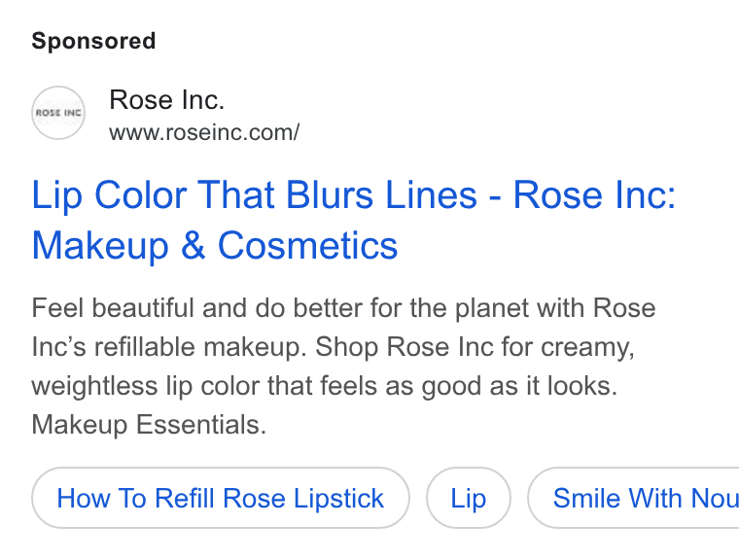This screenshot has height=560, width=739.
Task: Click the word 'Cosmetics' in the headline
Action: [x=308, y=246]
